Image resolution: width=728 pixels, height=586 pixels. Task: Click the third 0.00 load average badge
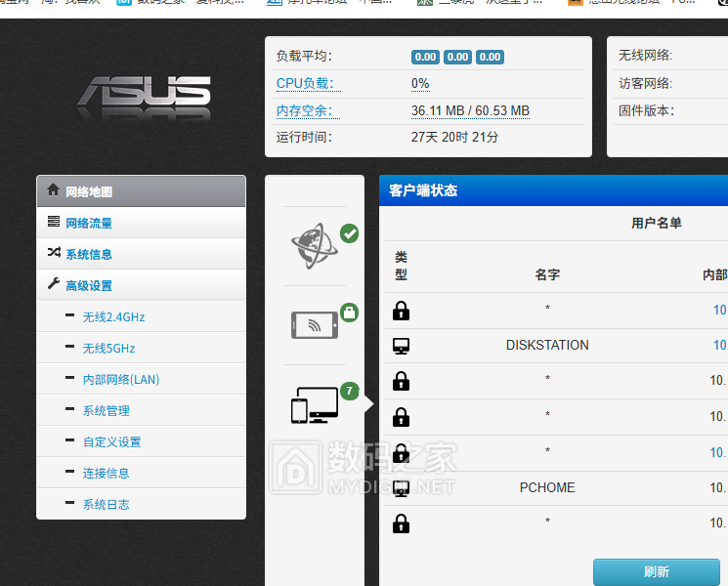[x=490, y=57]
